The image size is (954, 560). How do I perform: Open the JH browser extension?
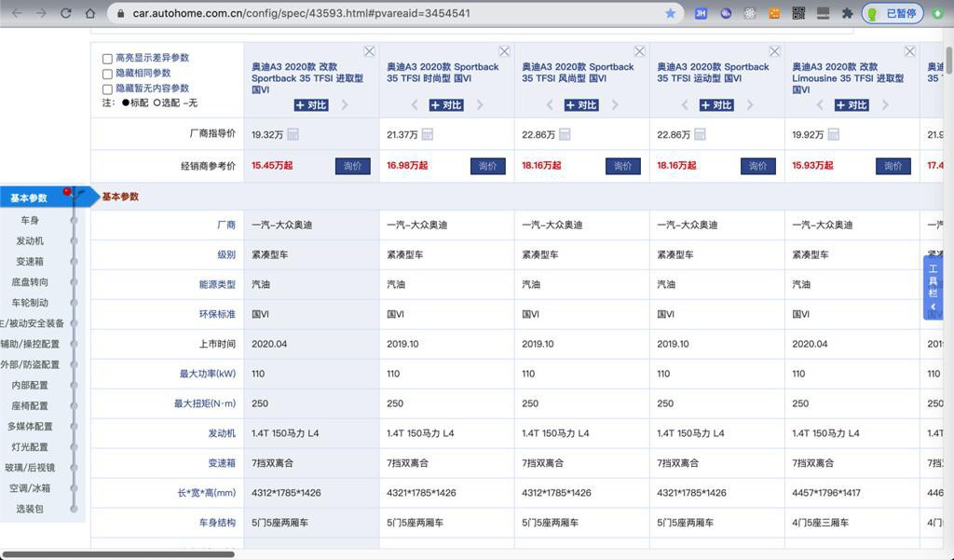701,13
